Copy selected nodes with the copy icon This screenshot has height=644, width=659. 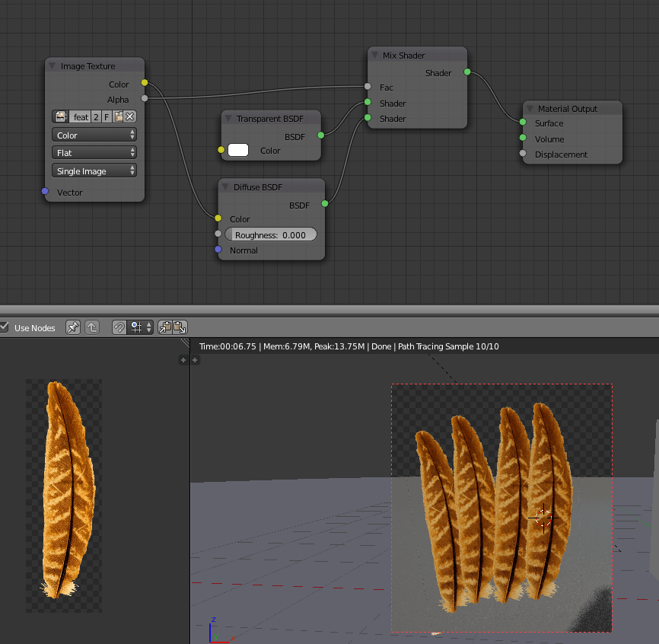click(164, 327)
